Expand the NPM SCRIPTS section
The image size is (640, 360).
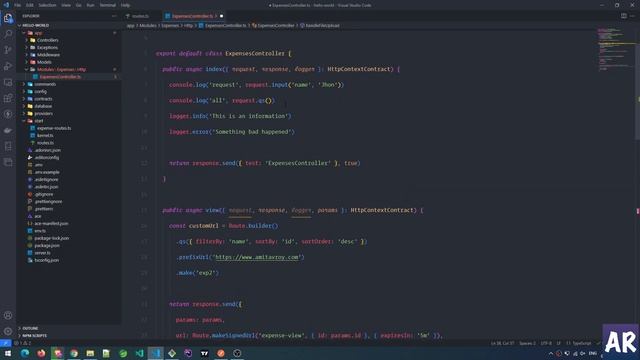[69, 336]
